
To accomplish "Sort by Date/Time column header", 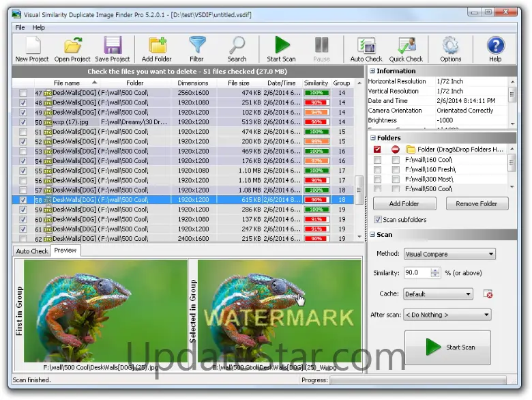I will [x=281, y=83].
